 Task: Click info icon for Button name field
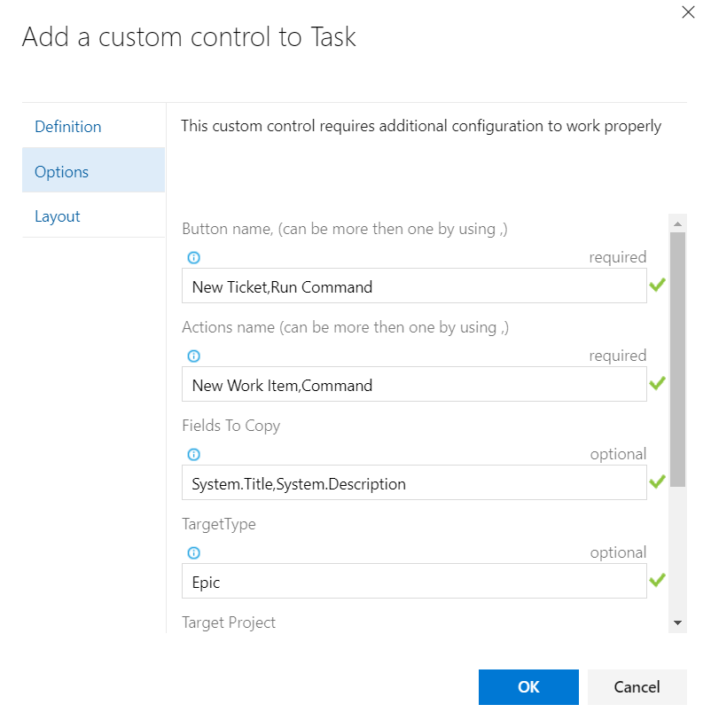click(x=194, y=258)
